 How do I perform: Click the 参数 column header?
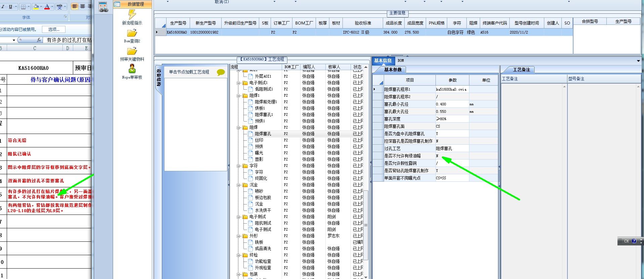click(452, 80)
